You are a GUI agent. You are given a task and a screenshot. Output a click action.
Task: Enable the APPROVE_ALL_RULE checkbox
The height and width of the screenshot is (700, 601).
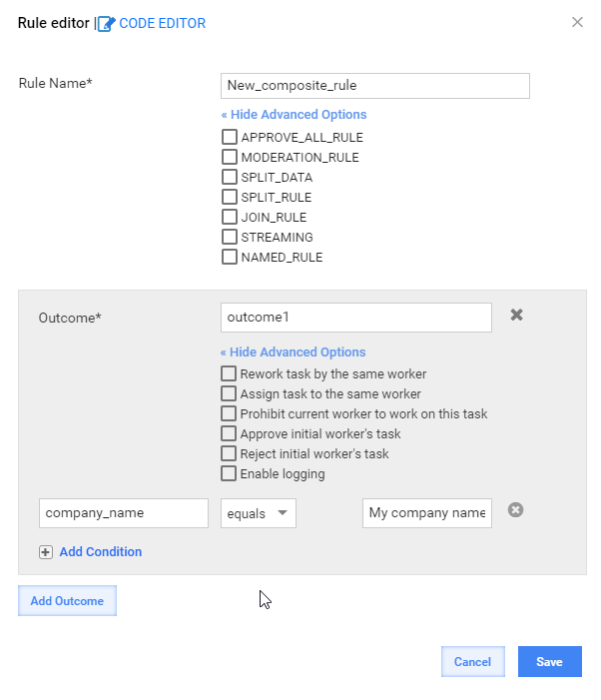tap(230, 137)
